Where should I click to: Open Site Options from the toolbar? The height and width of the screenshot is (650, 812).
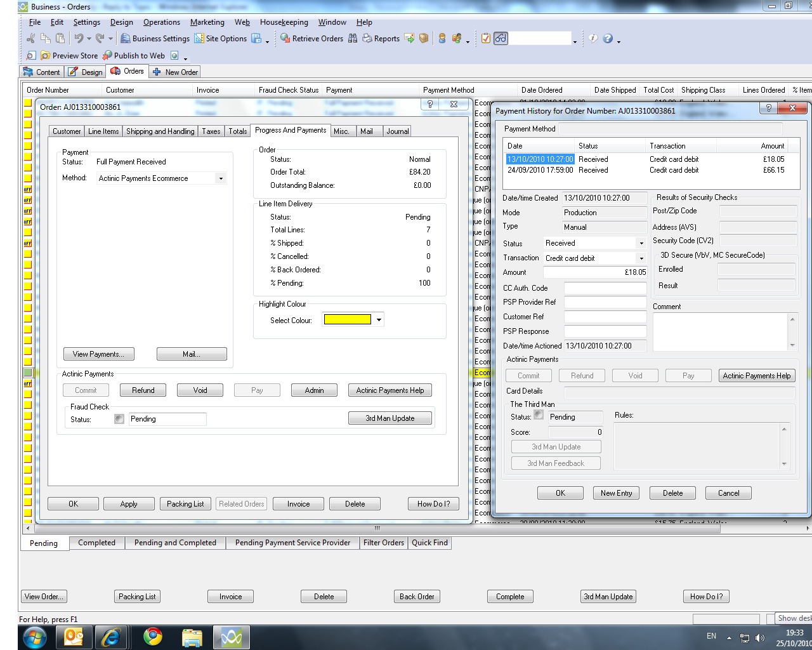(199, 39)
